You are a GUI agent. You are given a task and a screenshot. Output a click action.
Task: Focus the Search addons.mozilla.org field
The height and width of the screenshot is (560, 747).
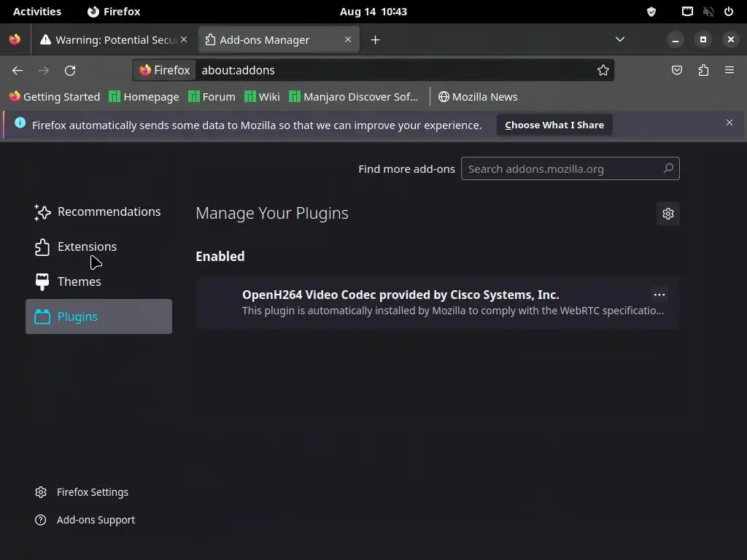(x=570, y=168)
